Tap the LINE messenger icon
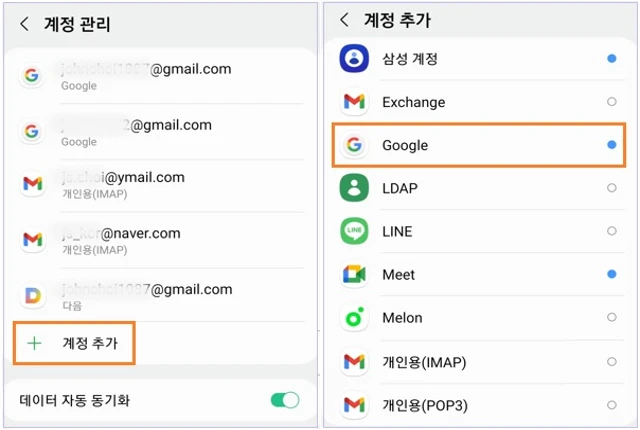Viewport: 640px width, 430px height. 354,231
